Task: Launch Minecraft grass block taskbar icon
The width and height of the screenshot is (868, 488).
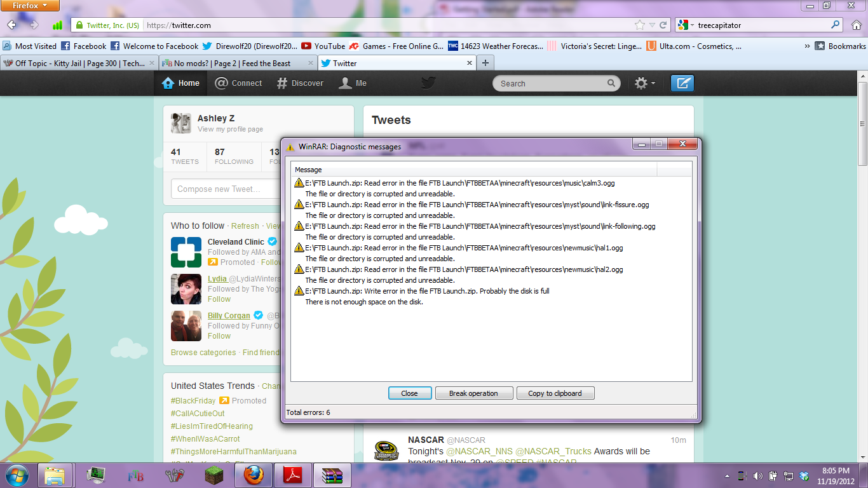Action: (214, 475)
